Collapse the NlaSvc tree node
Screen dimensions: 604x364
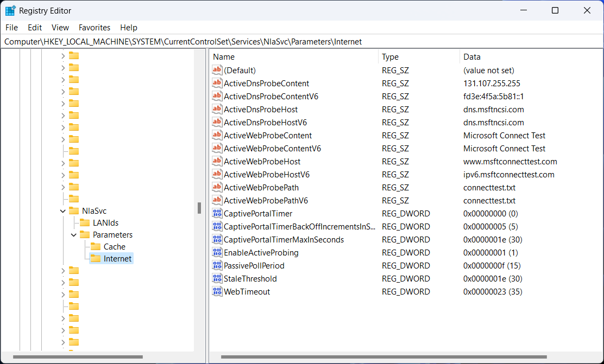62,210
